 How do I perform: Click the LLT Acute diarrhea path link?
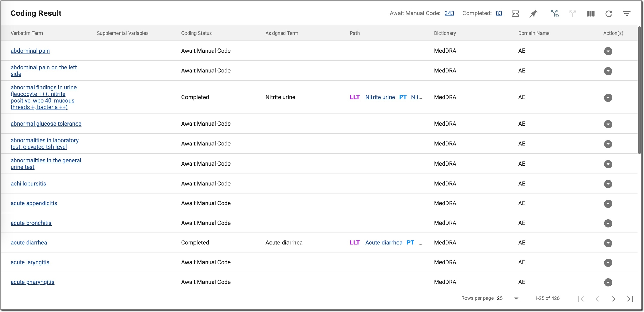(383, 243)
